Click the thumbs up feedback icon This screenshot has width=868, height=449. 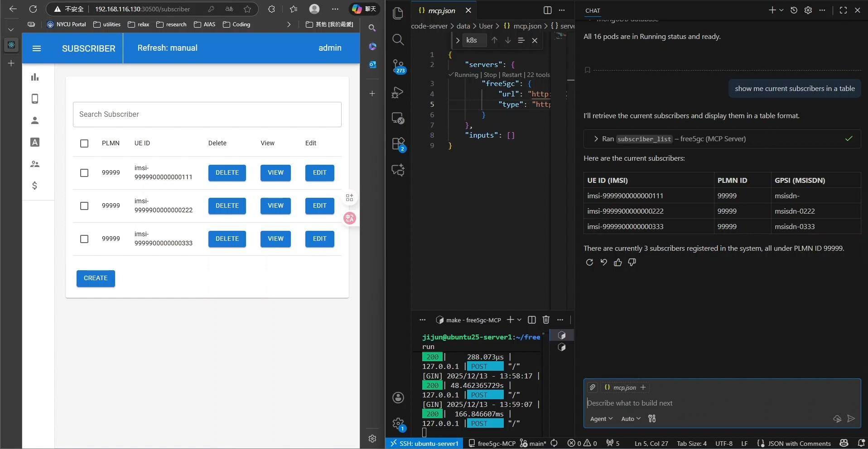point(617,263)
